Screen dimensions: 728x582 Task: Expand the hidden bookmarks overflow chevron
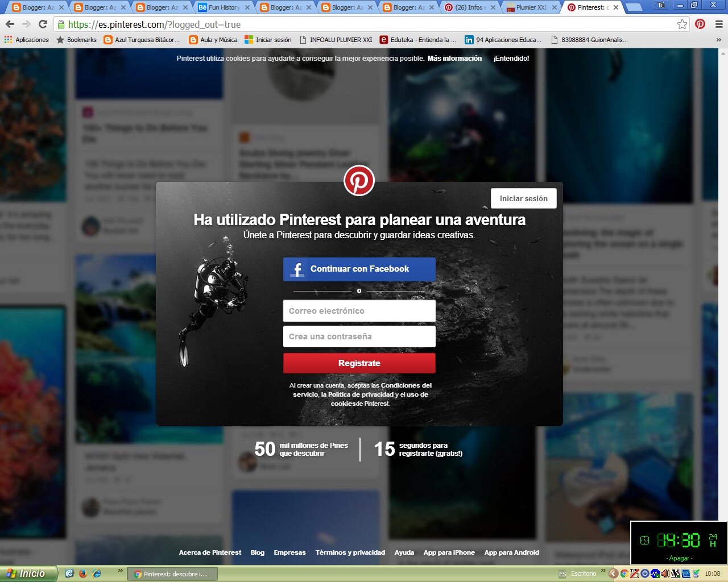click(x=718, y=40)
